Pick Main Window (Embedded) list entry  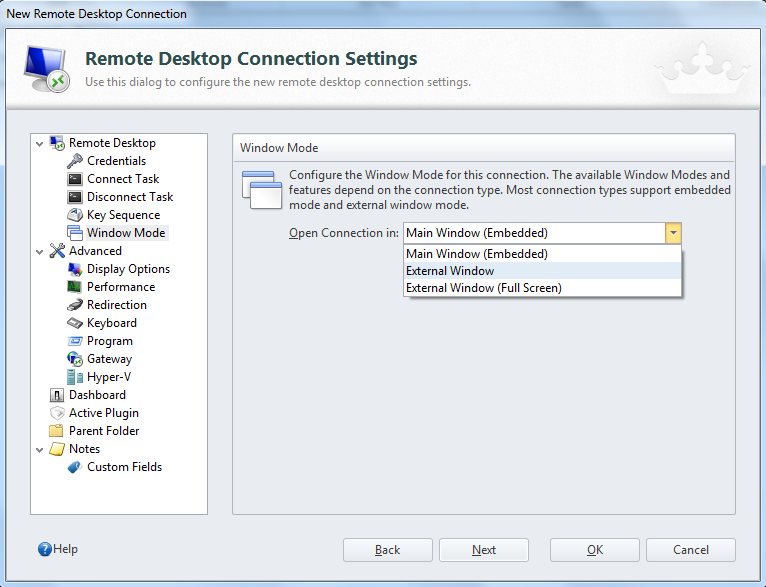pyautogui.click(x=476, y=254)
